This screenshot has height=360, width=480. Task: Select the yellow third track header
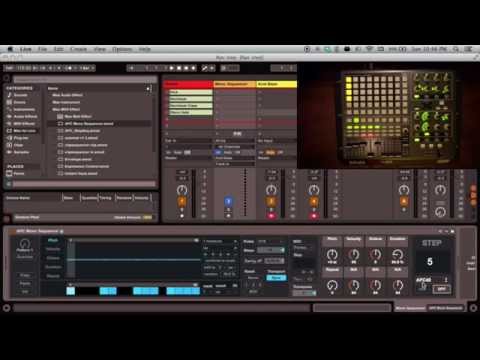[x=277, y=84]
